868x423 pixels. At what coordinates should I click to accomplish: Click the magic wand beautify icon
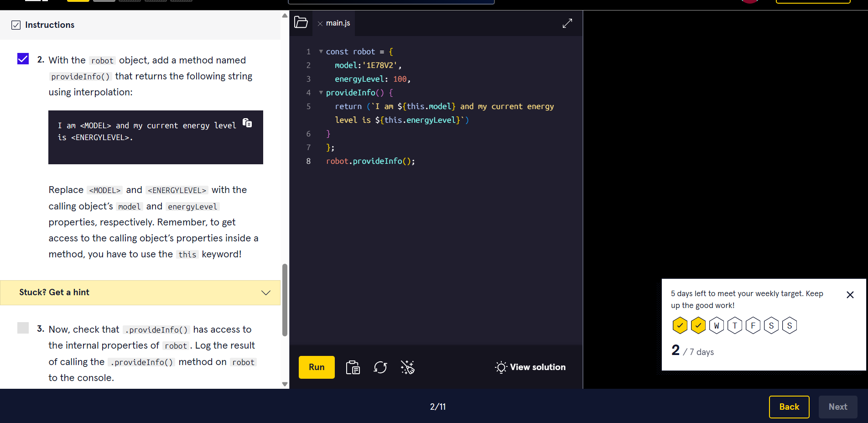pos(407,367)
